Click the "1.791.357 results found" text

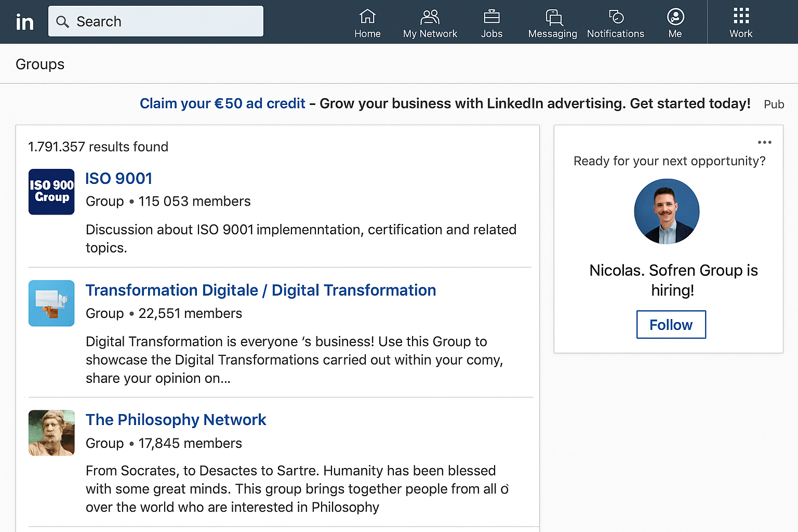tap(98, 147)
